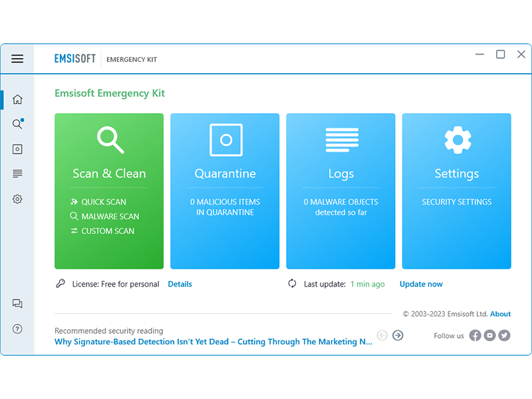This screenshot has width=532, height=399.
Task: Open Emsisoft's Twitter page icon
Action: pos(504,336)
